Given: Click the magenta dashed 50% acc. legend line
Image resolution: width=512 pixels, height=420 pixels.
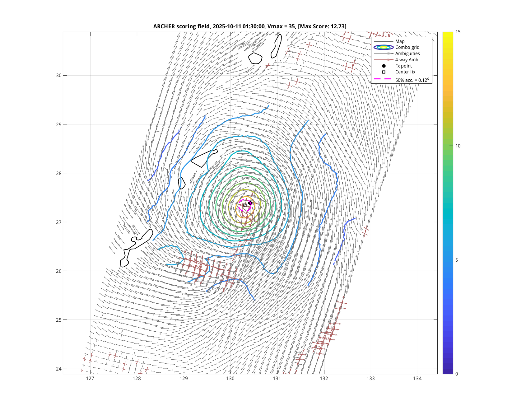Looking at the screenshot, I should click(382, 79).
